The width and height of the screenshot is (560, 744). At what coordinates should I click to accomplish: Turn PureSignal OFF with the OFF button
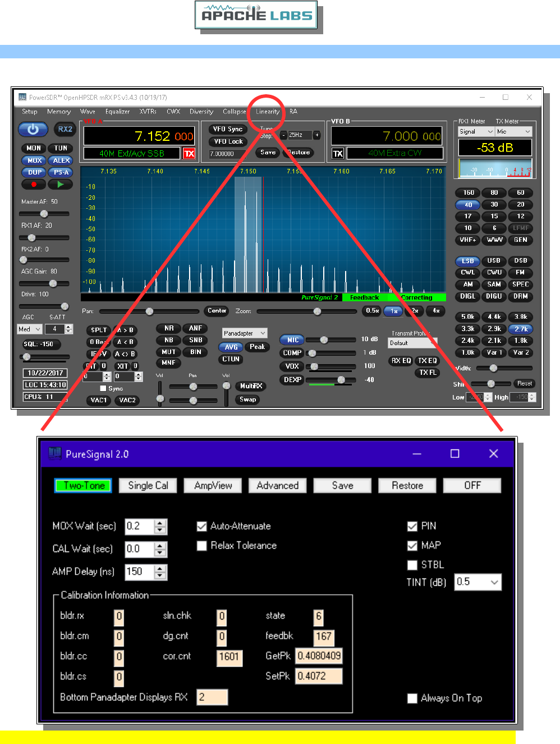472,485
